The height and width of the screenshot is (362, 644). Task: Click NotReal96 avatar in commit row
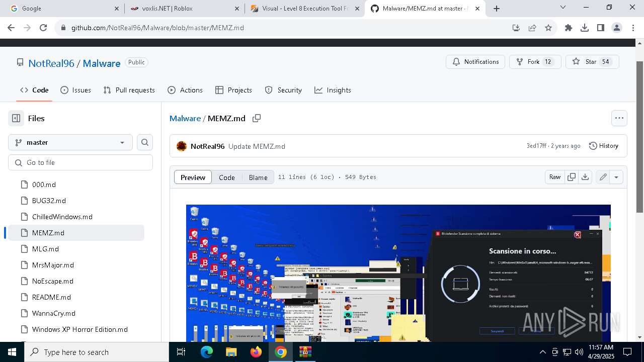tap(182, 146)
